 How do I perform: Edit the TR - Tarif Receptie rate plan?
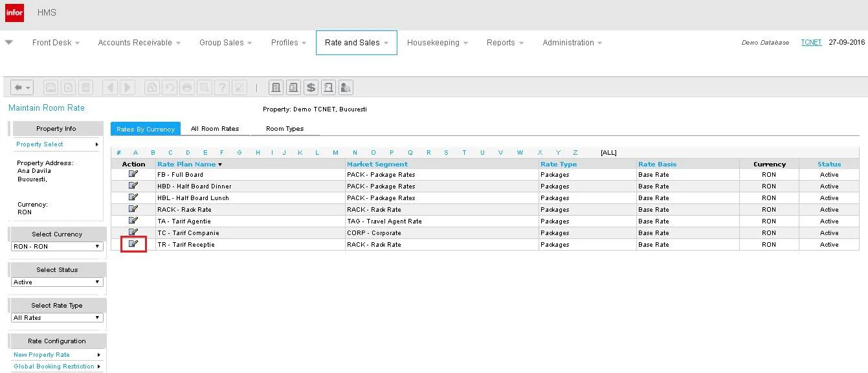tap(133, 244)
